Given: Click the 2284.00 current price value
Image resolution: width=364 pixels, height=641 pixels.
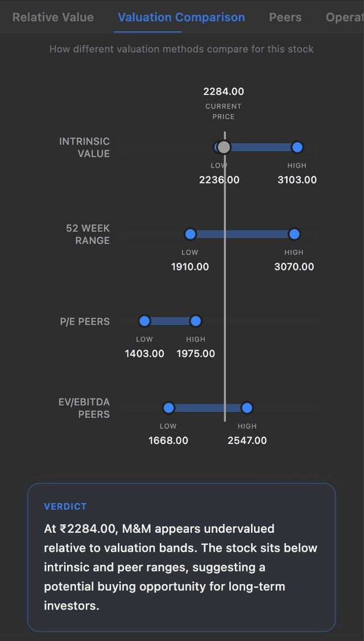Looking at the screenshot, I should tap(224, 92).
